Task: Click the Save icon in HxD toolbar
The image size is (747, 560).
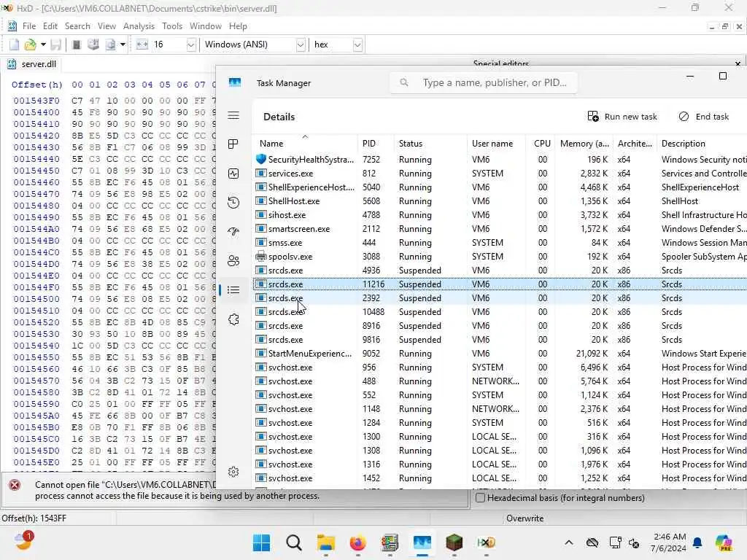Action: 55,44
